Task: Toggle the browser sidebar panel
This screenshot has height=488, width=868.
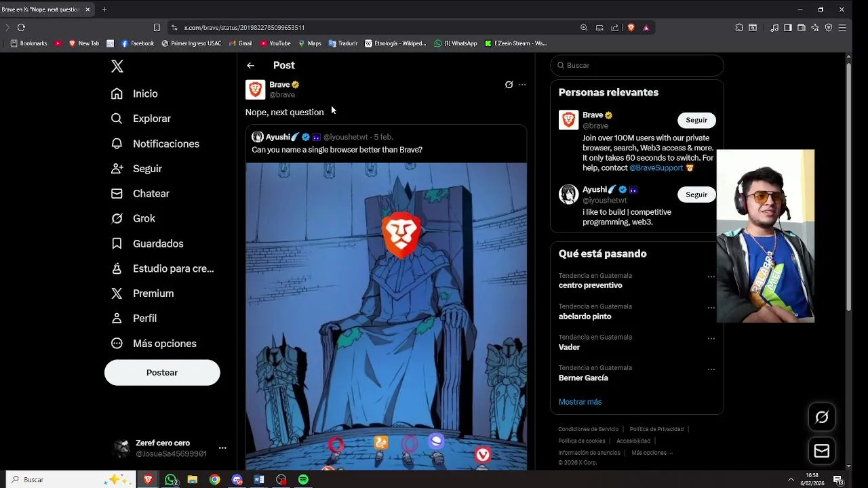Action: coord(788,28)
